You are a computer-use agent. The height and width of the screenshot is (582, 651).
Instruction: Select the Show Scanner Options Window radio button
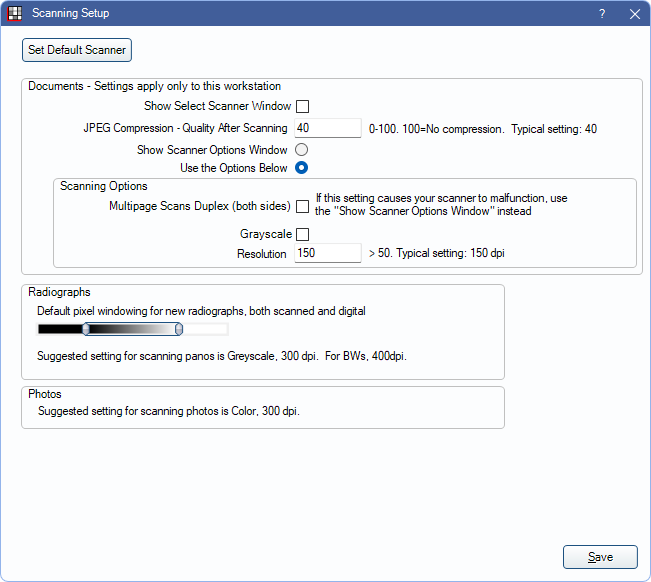(x=301, y=149)
